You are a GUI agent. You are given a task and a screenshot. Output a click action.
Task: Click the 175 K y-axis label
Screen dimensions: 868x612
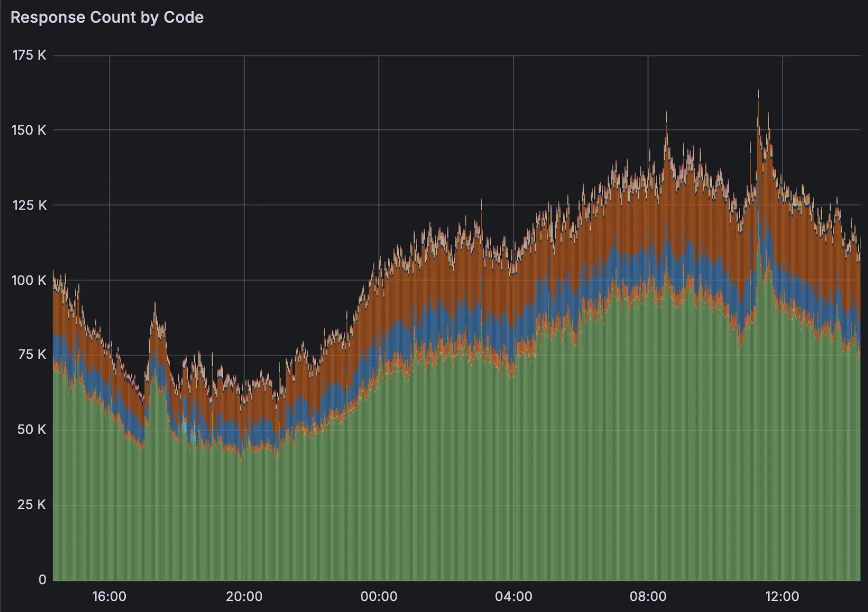[x=31, y=55]
